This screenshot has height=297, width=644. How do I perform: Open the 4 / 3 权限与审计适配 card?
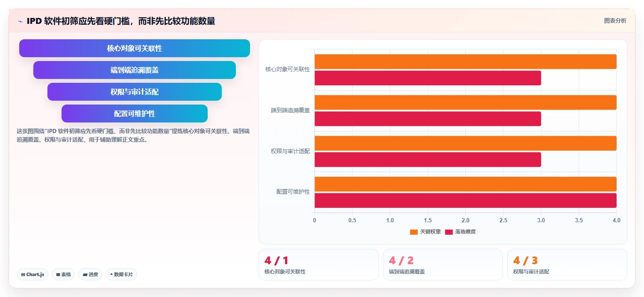tap(567, 265)
